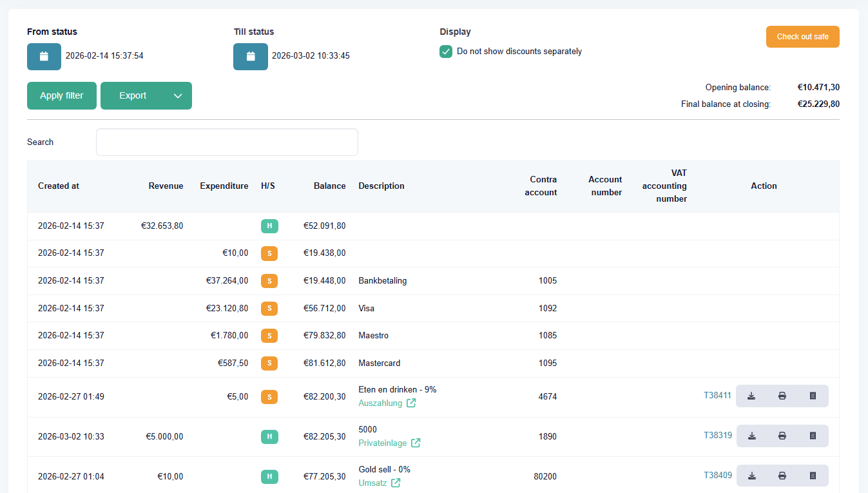Click the Apply filter button
This screenshot has height=493, width=868.
pyautogui.click(x=62, y=96)
